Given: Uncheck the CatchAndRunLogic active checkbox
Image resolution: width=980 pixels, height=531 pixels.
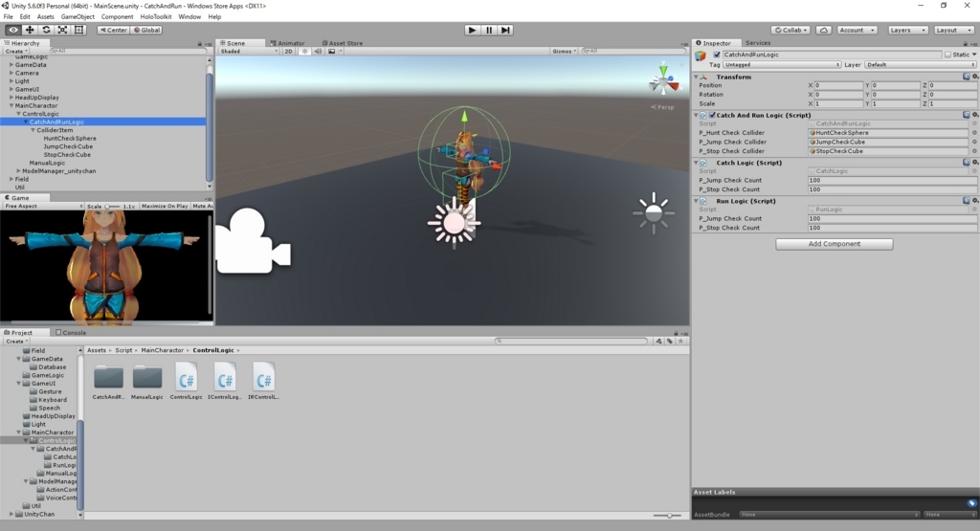Looking at the screenshot, I should (717, 55).
